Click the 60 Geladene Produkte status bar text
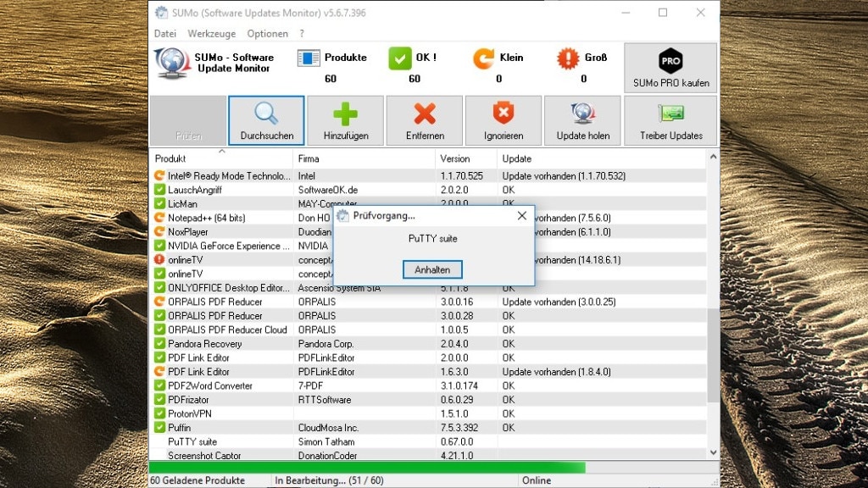The width and height of the screenshot is (868, 488). pos(198,480)
